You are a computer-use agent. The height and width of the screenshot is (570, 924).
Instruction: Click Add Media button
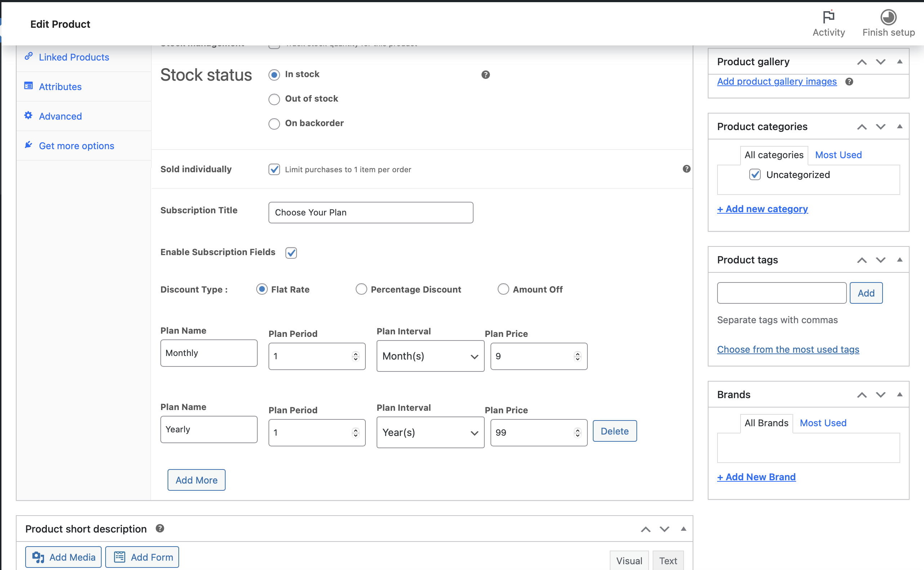click(x=63, y=557)
